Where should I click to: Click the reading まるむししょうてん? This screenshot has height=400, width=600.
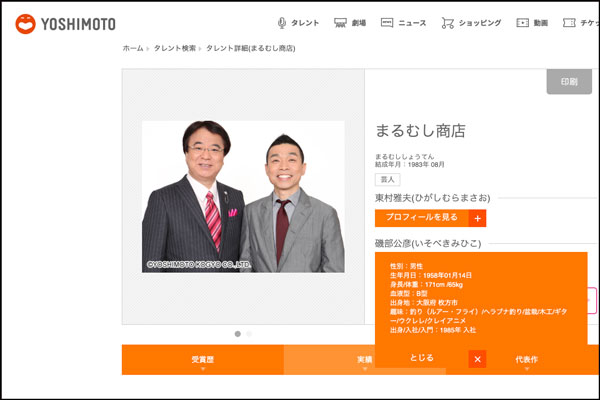click(x=404, y=157)
